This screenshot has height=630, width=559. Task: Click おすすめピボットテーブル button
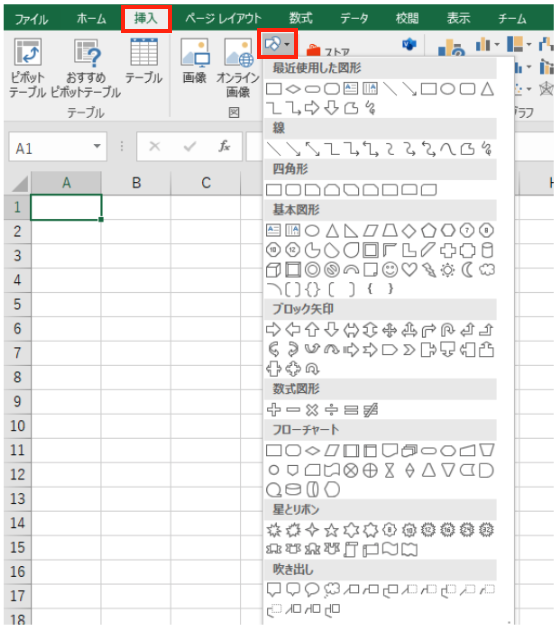coord(86,68)
